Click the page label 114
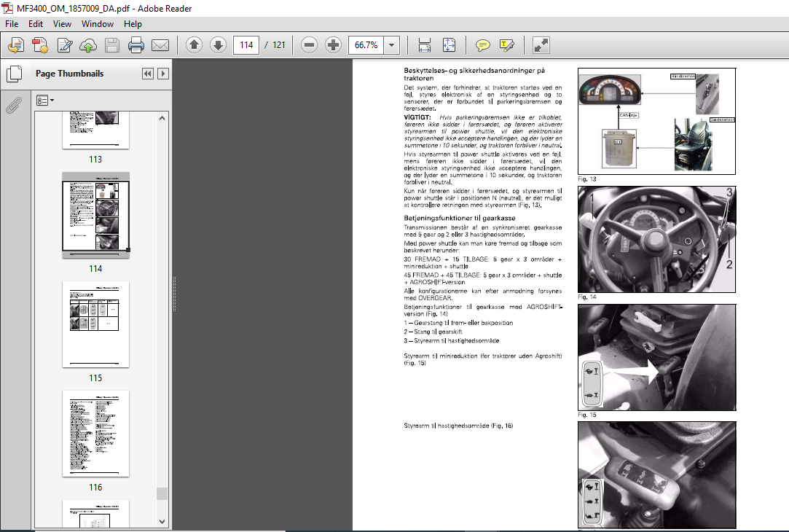This screenshot has height=532, width=789. click(95, 269)
